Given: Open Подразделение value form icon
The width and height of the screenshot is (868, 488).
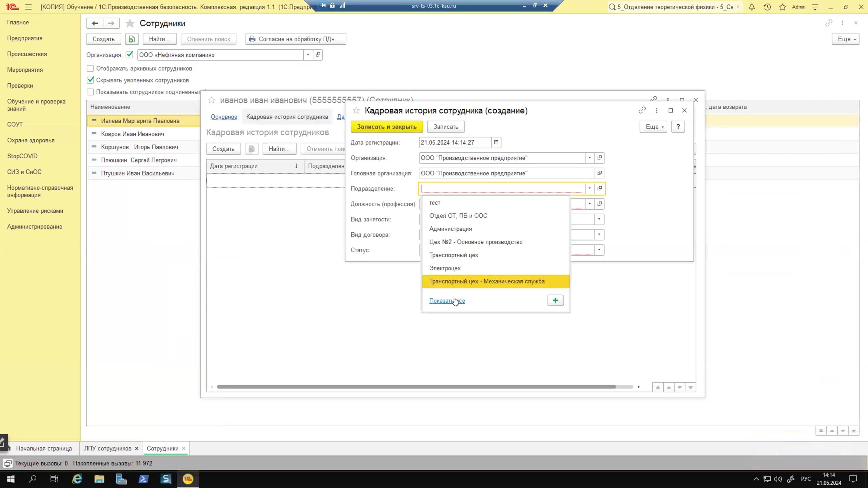Looking at the screenshot, I should (599, 189).
